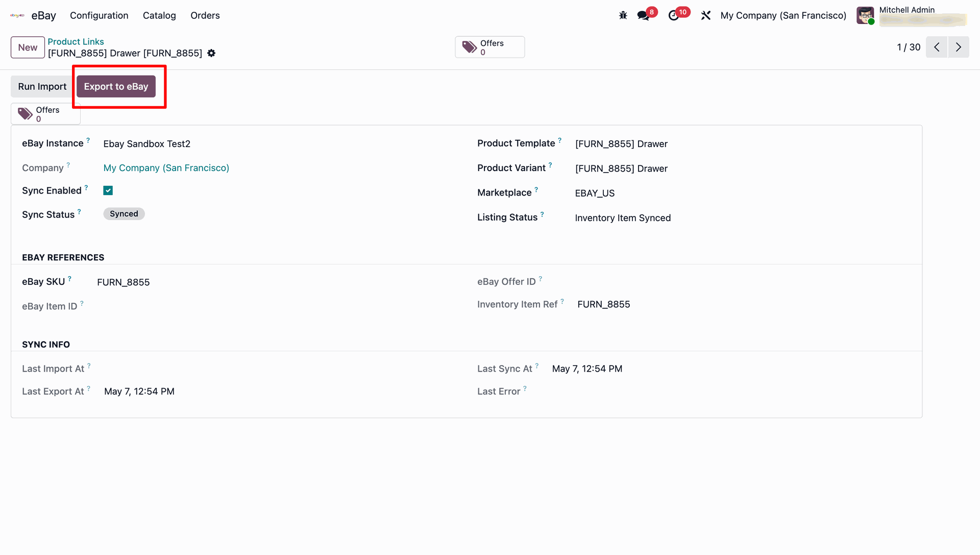Open the company switcher My Company (San Francisco)
This screenshot has height=555, width=980.
pyautogui.click(x=783, y=15)
